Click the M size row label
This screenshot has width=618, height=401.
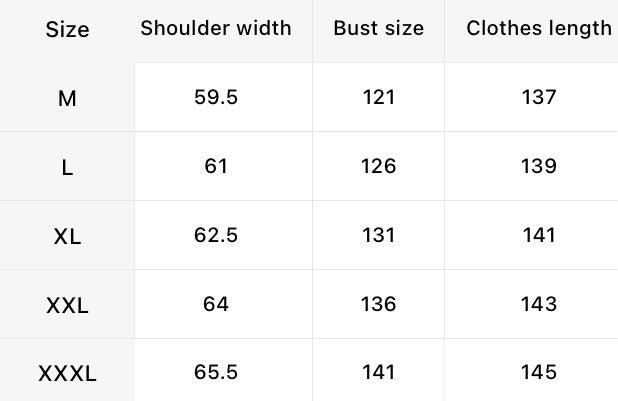(67, 98)
